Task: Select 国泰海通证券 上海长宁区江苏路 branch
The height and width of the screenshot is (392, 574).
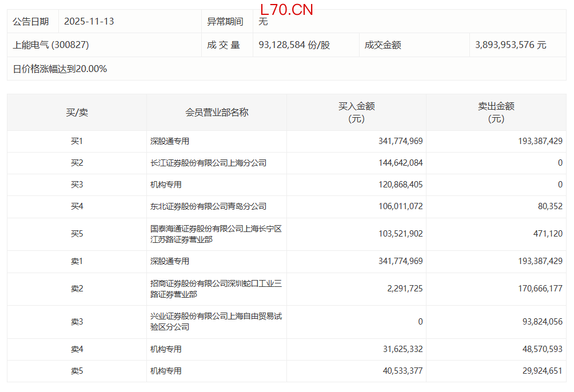Action: pos(216,234)
